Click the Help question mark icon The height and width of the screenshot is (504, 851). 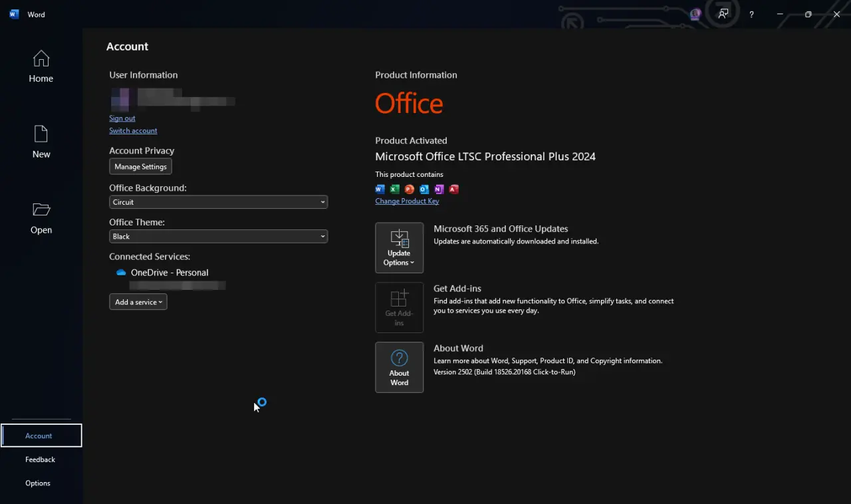[751, 14]
